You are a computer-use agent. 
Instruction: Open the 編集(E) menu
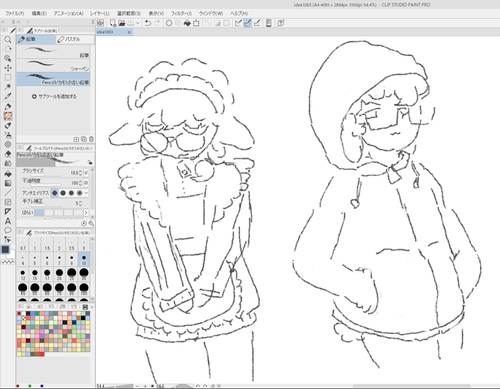(x=39, y=14)
